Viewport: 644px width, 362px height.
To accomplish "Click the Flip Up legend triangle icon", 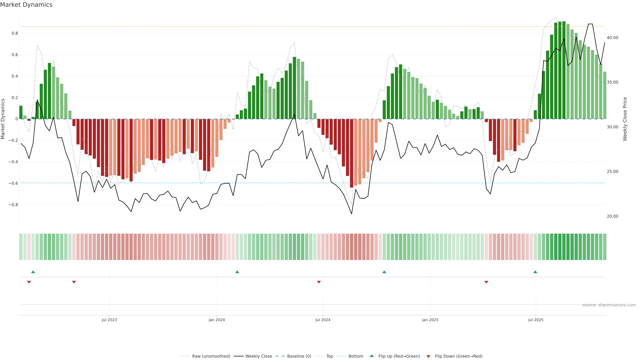I will tap(371, 356).
